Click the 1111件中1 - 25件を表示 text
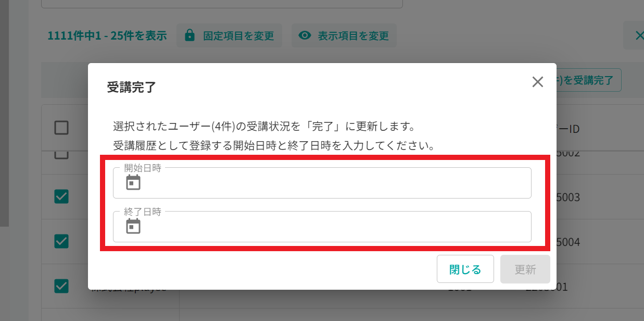 [x=107, y=35]
